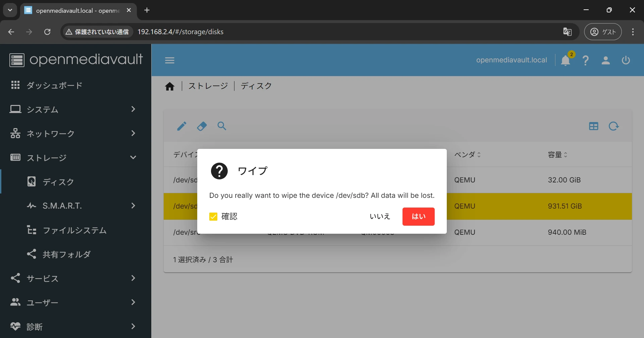Click いいえ to cancel the wipe
Viewport: 644px width, 338px height.
pyautogui.click(x=380, y=217)
